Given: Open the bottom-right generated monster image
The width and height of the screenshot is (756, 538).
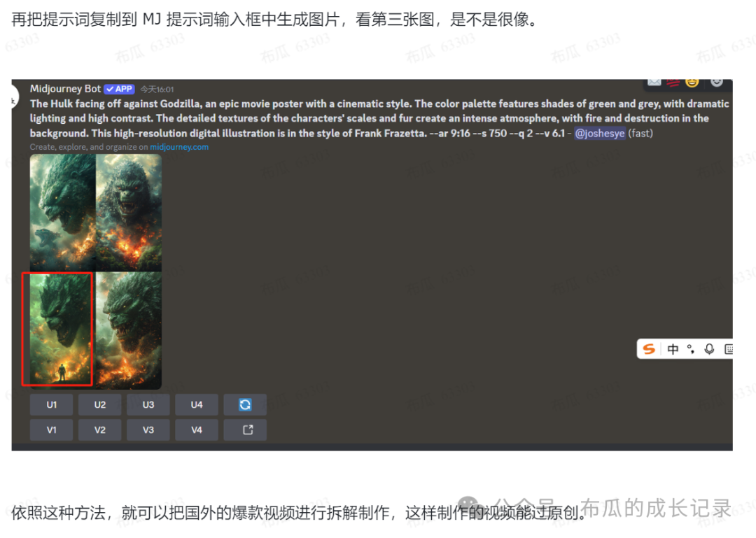Looking at the screenshot, I should point(129,330).
